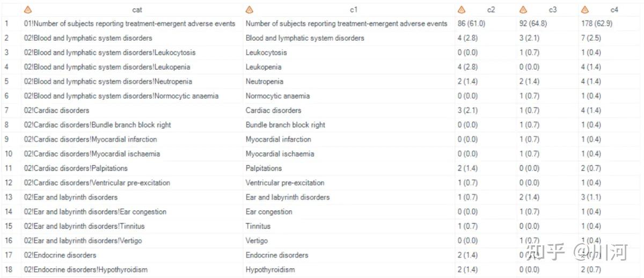
Task: Select the cat column header
Action: tap(137, 10)
